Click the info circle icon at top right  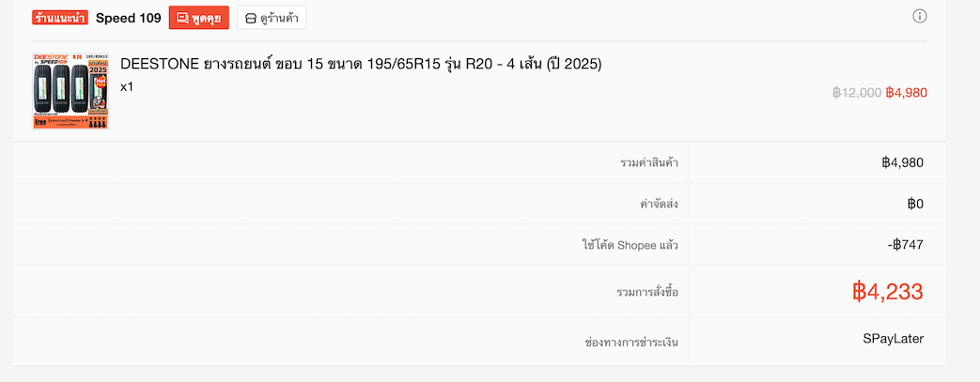point(919,16)
